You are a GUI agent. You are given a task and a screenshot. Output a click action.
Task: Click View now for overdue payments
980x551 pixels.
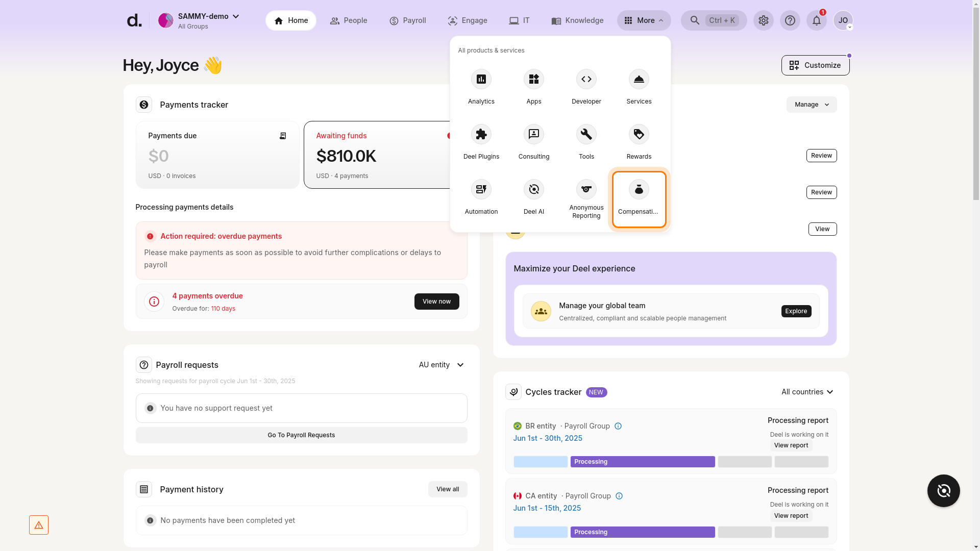click(436, 302)
